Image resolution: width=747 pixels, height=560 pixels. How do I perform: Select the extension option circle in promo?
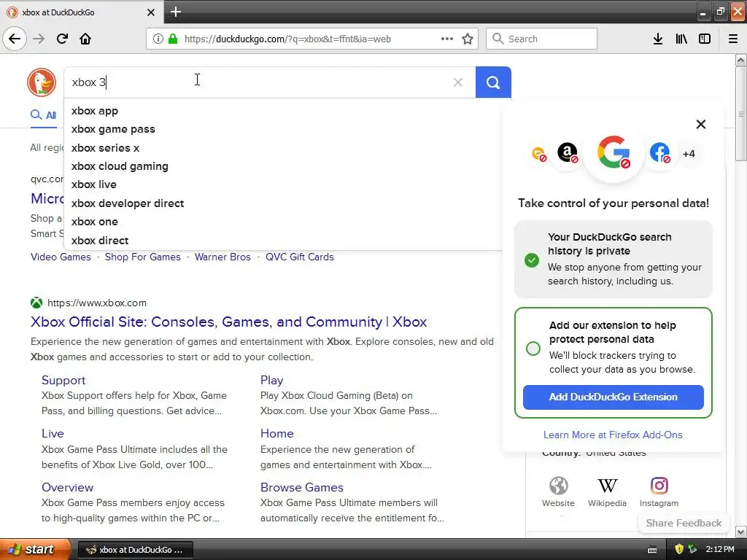pyautogui.click(x=533, y=348)
